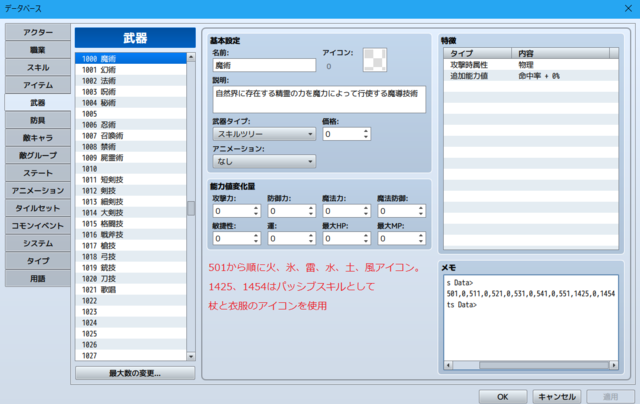Click the キャンセル button
The height and width of the screenshot is (404, 640).
[557, 396]
